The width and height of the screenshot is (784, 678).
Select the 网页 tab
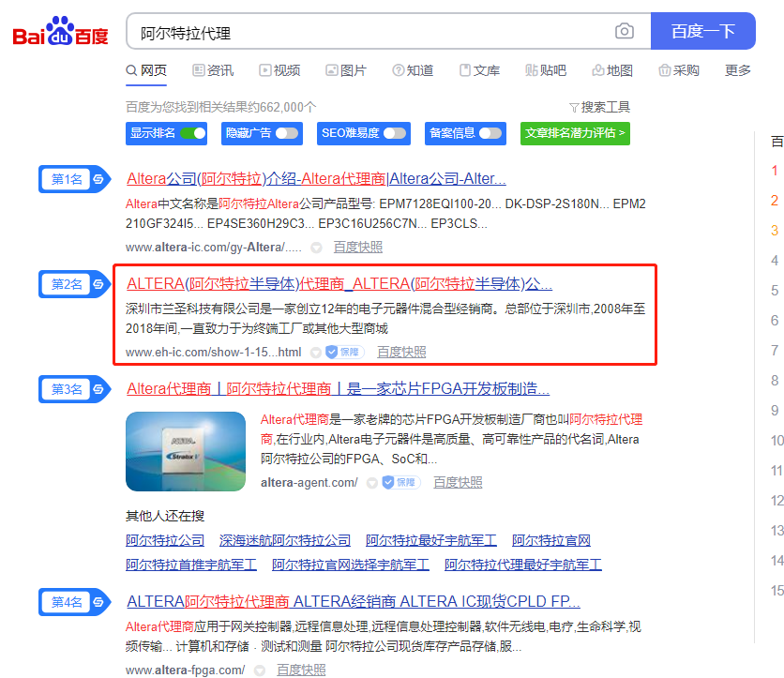[x=146, y=70]
